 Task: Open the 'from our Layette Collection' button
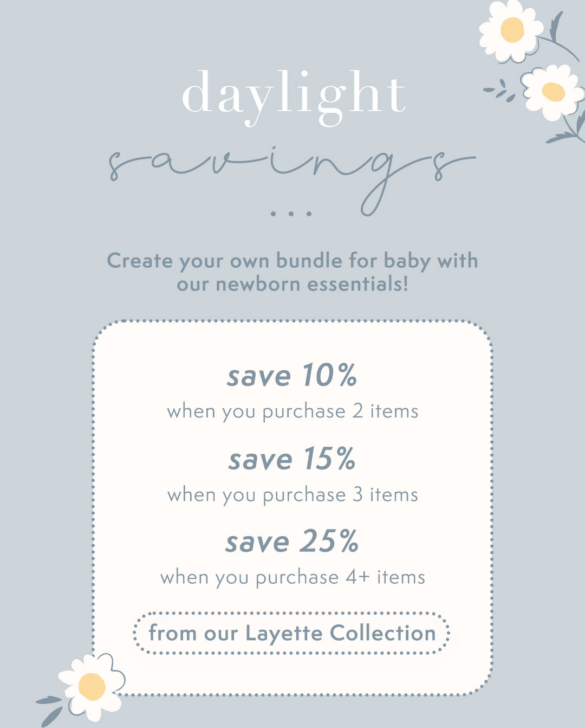coord(291,633)
